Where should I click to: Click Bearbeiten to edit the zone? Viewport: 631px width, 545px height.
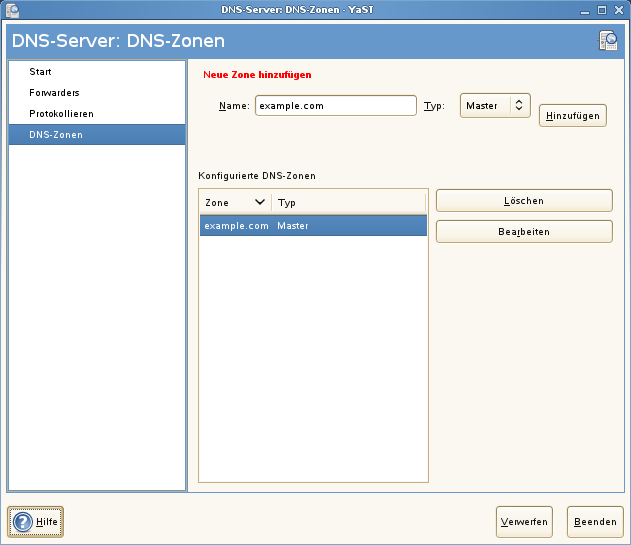pyautogui.click(x=524, y=231)
